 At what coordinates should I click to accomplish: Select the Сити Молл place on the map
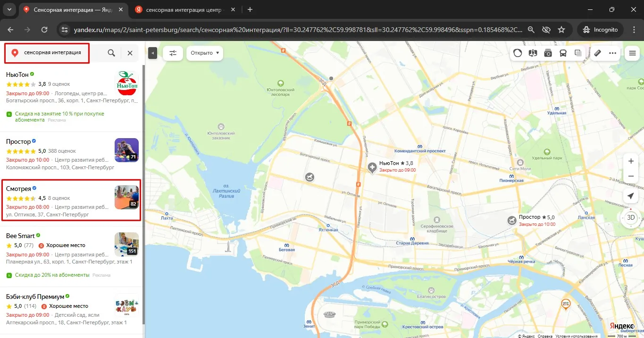(x=521, y=165)
